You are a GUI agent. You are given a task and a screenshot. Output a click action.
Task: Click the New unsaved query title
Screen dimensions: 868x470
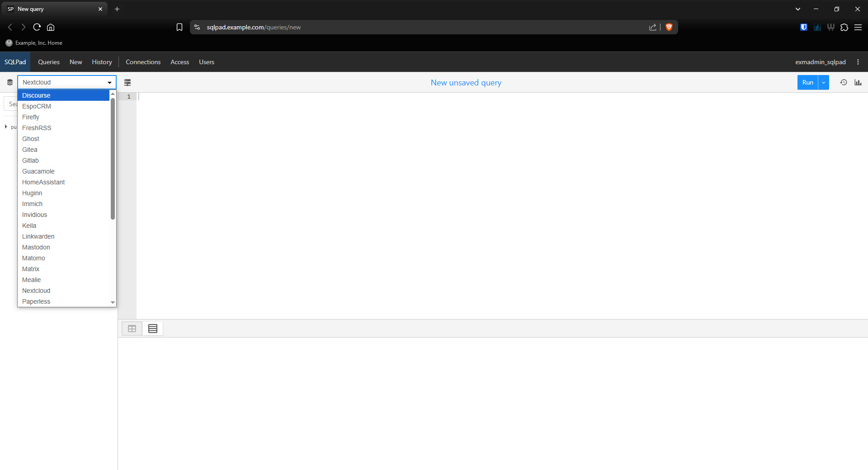click(x=466, y=83)
